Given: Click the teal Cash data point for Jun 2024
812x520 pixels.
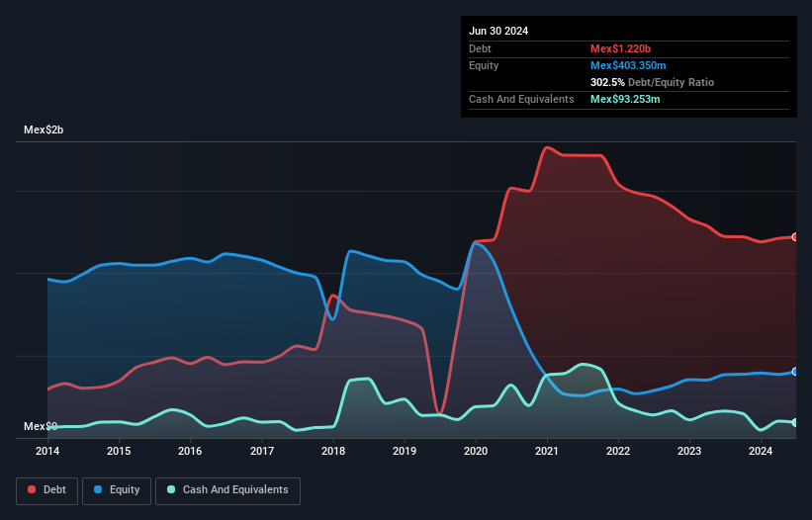Looking at the screenshot, I should [x=795, y=423].
